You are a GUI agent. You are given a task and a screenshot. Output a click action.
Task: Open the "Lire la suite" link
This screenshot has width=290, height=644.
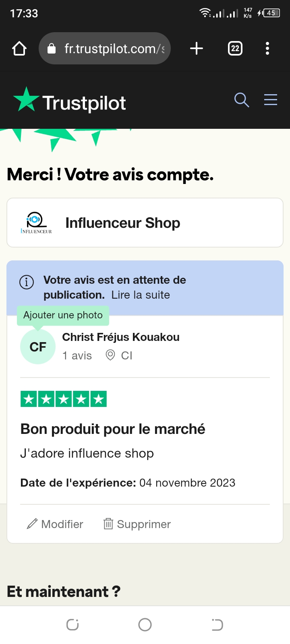point(141,295)
